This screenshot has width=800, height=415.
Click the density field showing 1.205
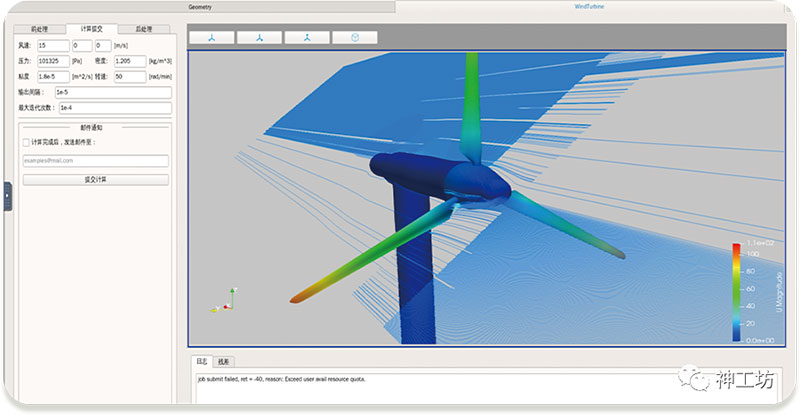pyautogui.click(x=130, y=61)
